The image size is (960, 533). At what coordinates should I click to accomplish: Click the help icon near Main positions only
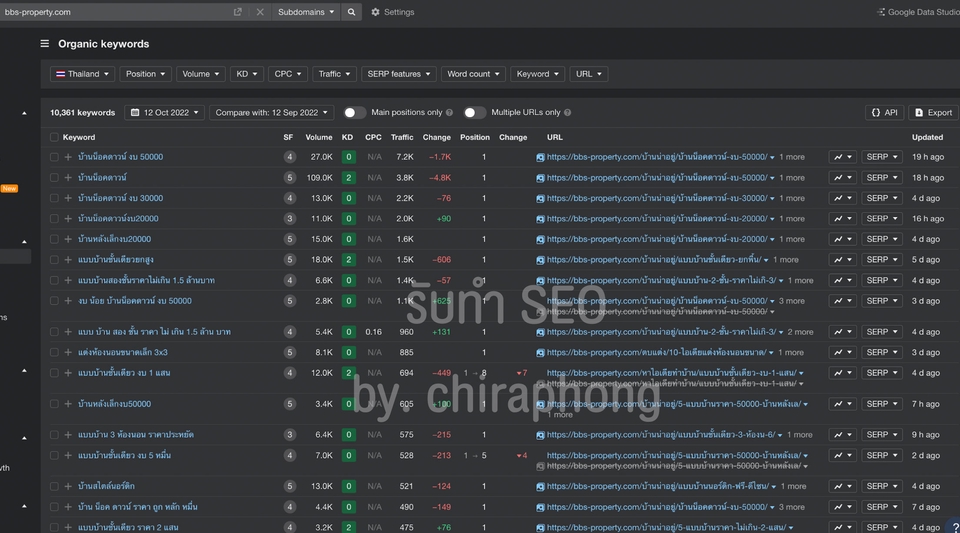pyautogui.click(x=449, y=113)
